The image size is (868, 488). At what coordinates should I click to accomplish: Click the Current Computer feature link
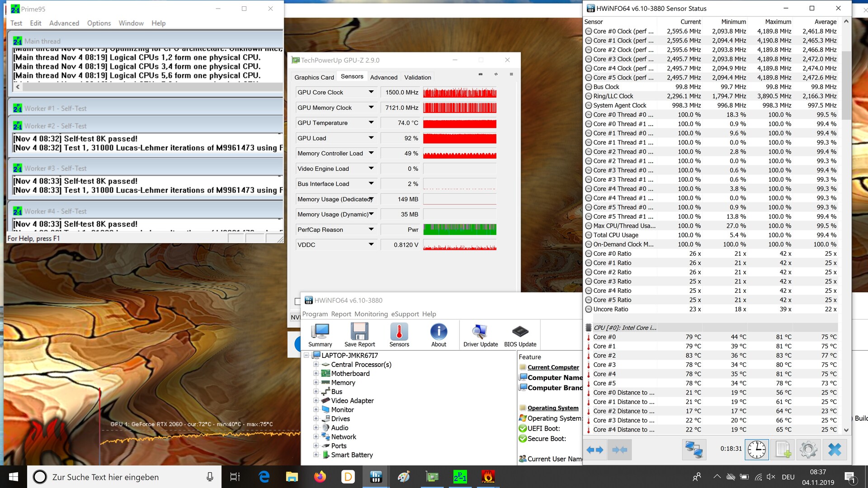pos(553,367)
